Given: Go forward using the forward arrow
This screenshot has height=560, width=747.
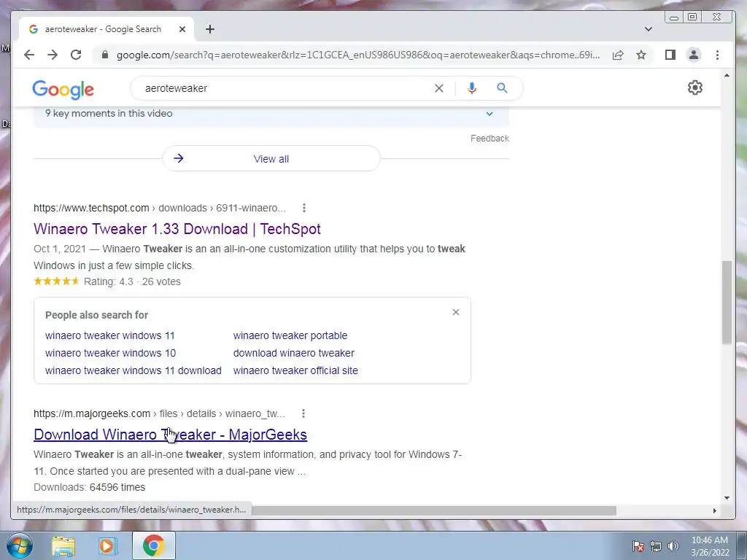Looking at the screenshot, I should 53,55.
